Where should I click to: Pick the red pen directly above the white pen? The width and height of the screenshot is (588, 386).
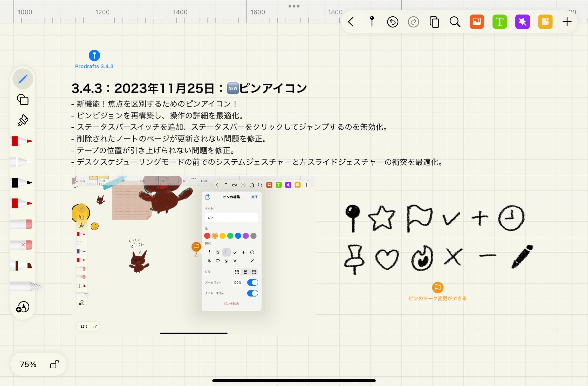click(x=22, y=141)
